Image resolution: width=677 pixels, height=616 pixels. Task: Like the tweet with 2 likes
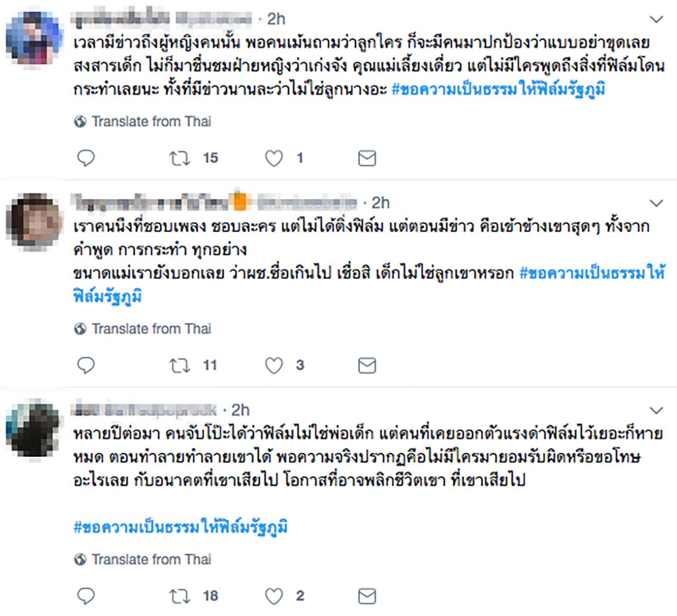273,596
